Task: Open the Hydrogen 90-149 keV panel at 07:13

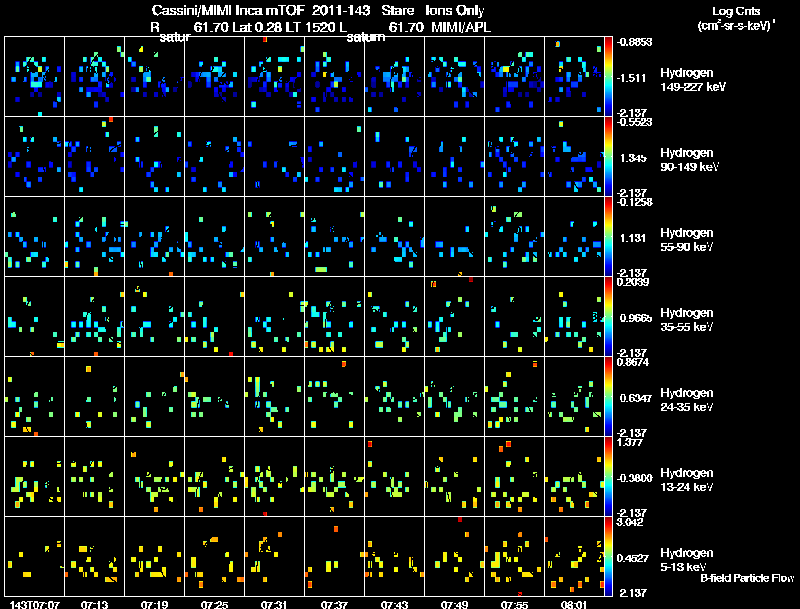Action: [94, 157]
